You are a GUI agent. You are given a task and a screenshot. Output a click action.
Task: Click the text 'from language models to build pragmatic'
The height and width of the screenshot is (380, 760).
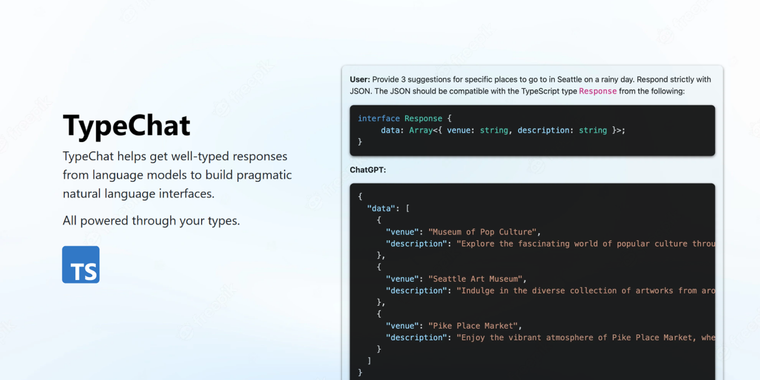click(177, 174)
